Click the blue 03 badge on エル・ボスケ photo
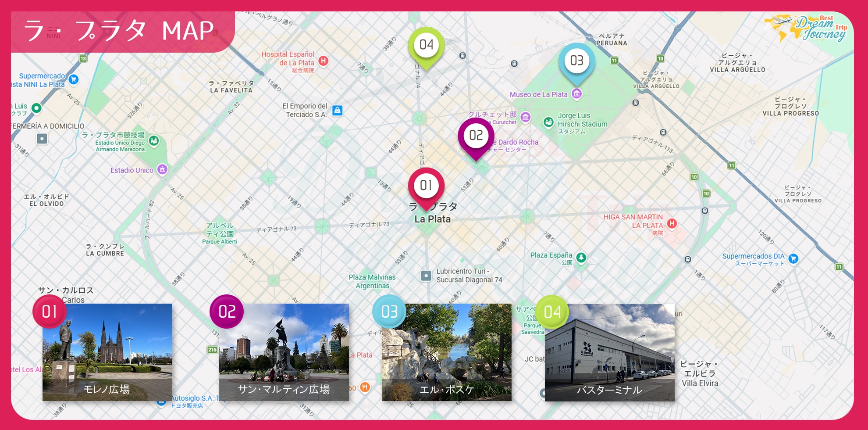868x430 pixels. tap(389, 312)
